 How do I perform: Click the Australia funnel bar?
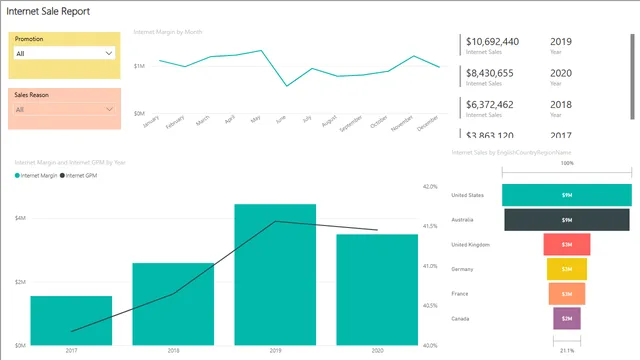click(x=567, y=220)
